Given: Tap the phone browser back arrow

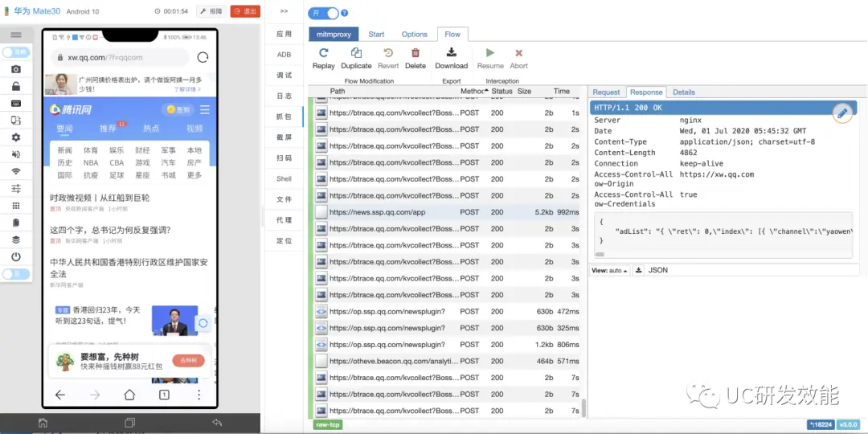Looking at the screenshot, I should coord(60,395).
